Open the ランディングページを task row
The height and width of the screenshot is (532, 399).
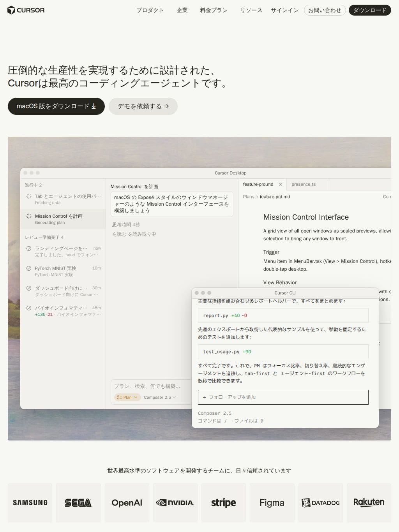click(x=63, y=251)
